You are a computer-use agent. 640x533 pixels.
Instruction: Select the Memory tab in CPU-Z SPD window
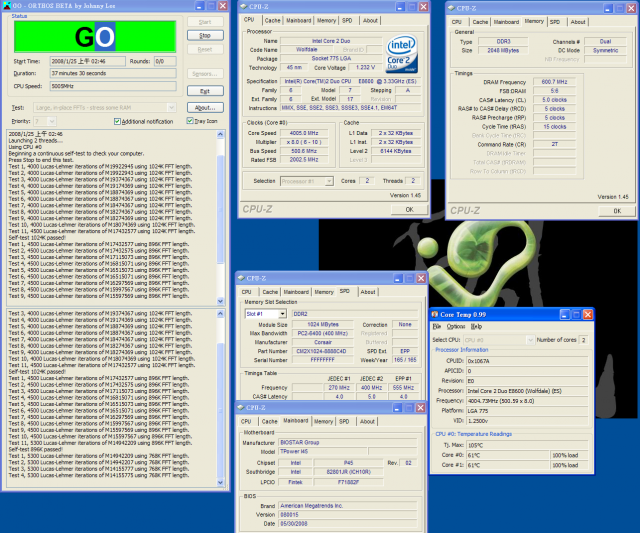324,292
